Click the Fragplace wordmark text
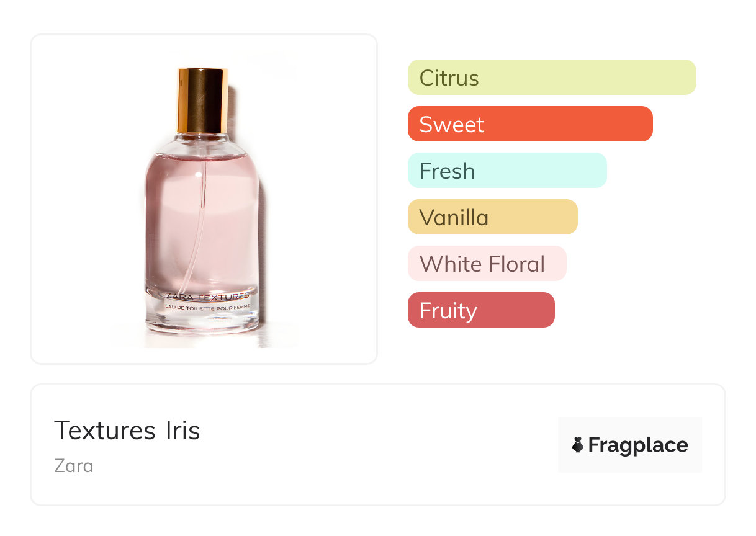Image resolution: width=756 pixels, height=536 pixels. pos(638,445)
